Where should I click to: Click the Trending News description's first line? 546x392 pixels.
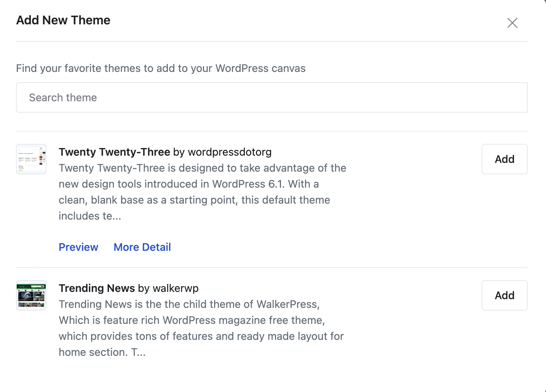(189, 304)
